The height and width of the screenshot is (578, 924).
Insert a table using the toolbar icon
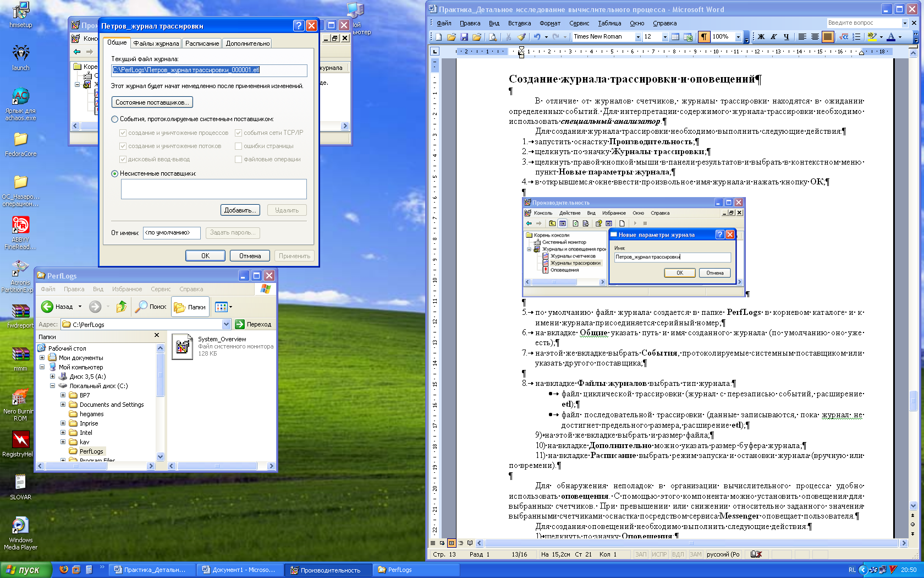pos(675,37)
